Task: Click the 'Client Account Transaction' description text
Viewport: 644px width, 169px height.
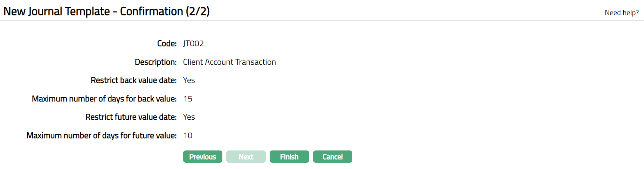Action: [229, 62]
